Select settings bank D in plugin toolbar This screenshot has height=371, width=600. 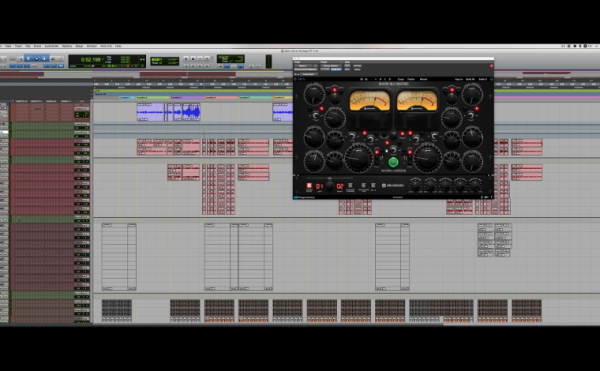[390, 79]
